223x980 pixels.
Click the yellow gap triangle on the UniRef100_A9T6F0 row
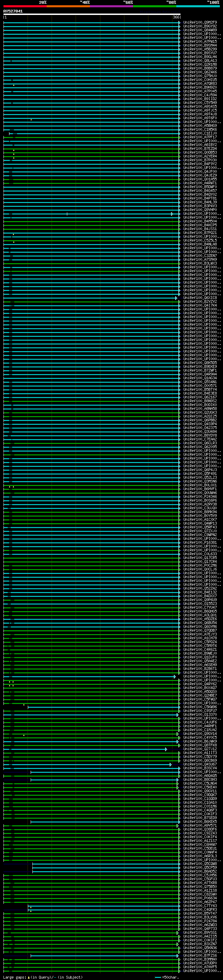[x=31, y=120]
